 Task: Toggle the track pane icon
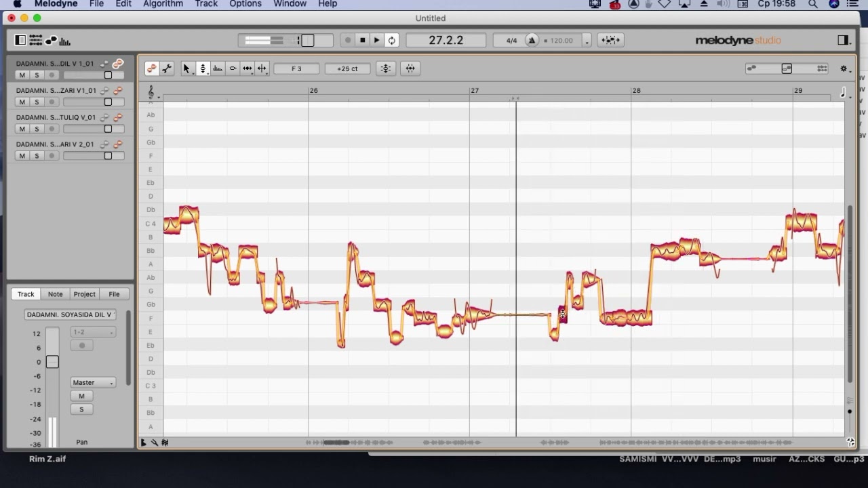point(20,41)
